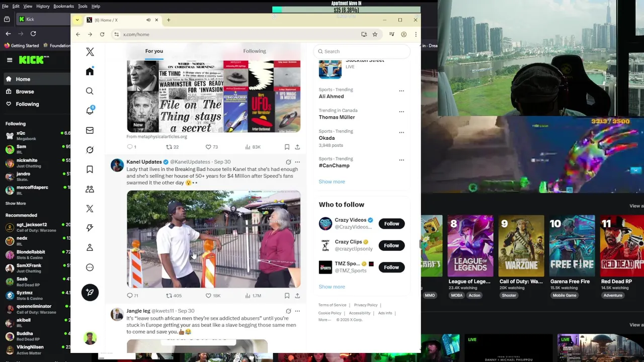Open Premium X icon in sidebar

pyautogui.click(x=90, y=209)
